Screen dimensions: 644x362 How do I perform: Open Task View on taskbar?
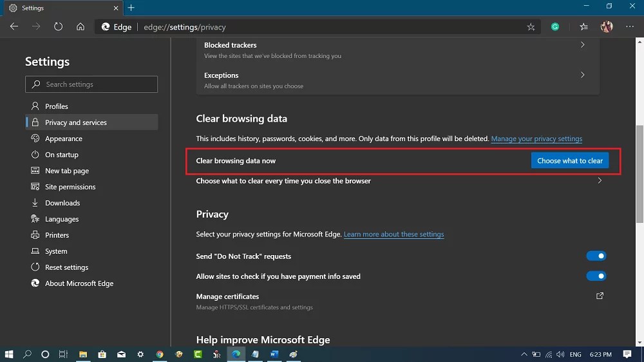[x=63, y=354]
